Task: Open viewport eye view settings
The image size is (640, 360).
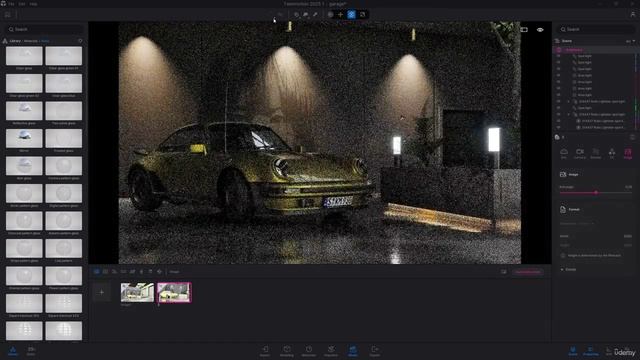Action: tap(540, 30)
